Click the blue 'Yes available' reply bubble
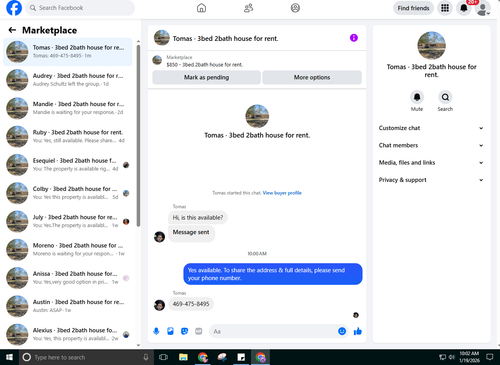The width and height of the screenshot is (500, 365). click(273, 274)
